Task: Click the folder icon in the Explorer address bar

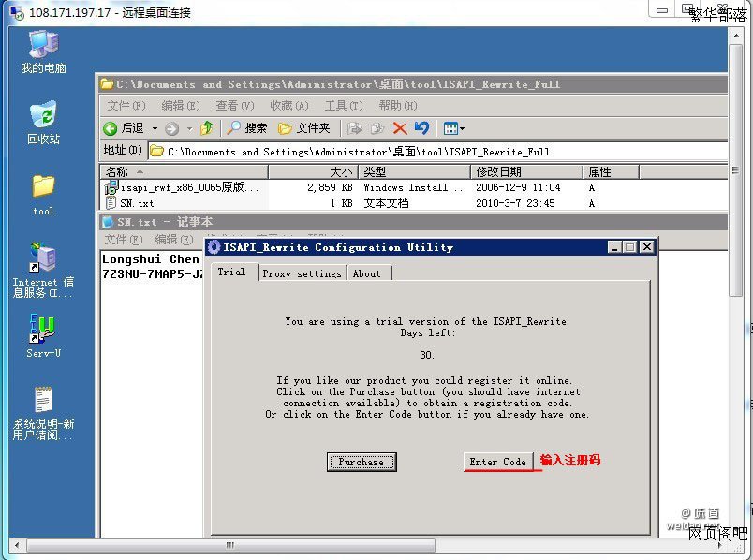Action: click(156, 152)
